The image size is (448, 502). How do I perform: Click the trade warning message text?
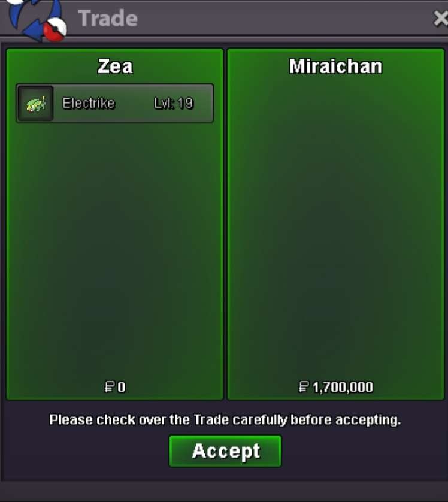(225, 420)
